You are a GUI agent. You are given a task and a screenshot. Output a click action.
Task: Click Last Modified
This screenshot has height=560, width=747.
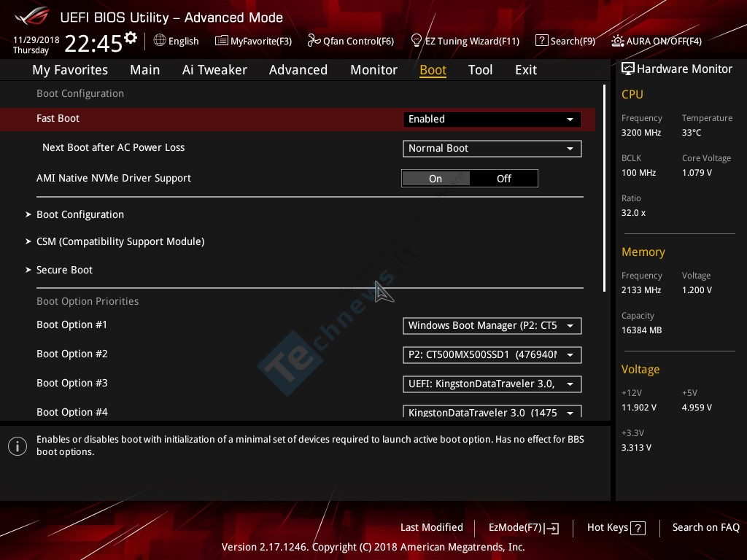(x=432, y=528)
